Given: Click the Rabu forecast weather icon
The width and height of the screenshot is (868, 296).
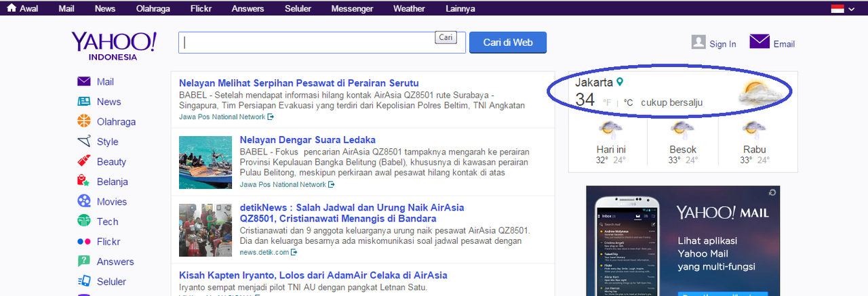Looking at the screenshot, I should [x=754, y=129].
